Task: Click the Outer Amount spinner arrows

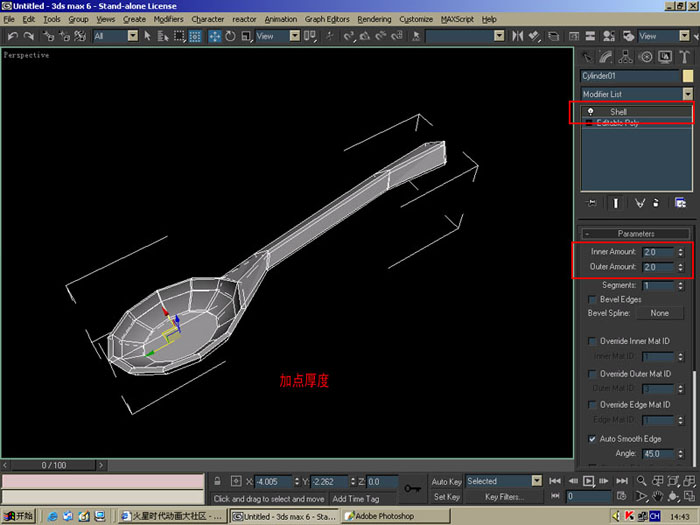Action: pyautogui.click(x=680, y=267)
